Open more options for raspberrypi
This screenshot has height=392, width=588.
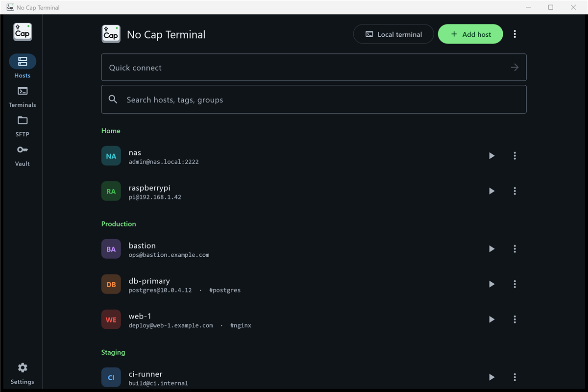click(514, 191)
